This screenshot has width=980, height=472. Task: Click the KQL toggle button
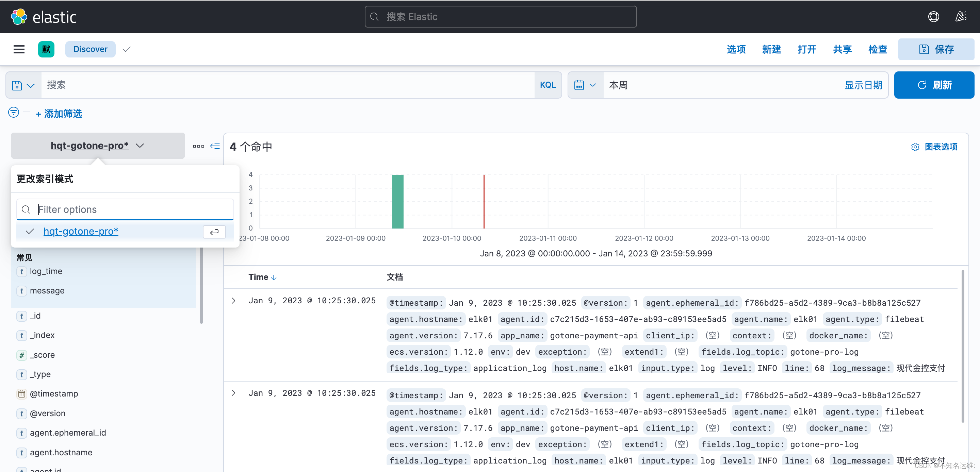(x=547, y=86)
